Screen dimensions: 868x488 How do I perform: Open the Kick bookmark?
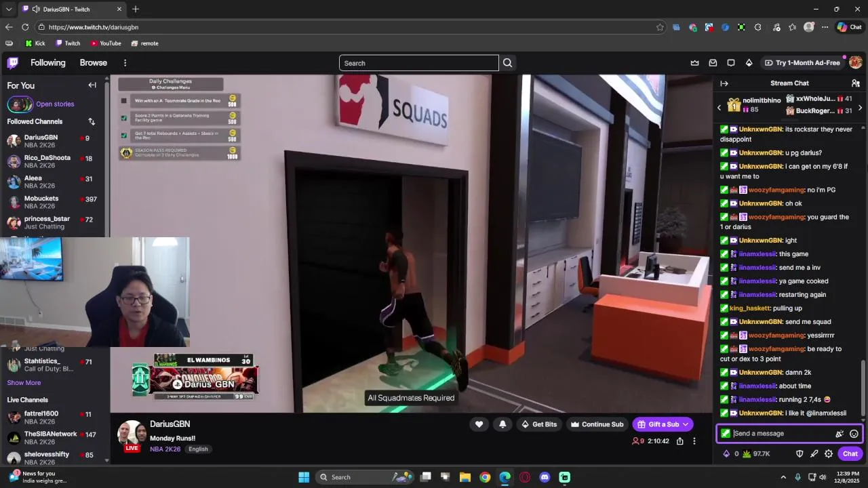[35, 43]
